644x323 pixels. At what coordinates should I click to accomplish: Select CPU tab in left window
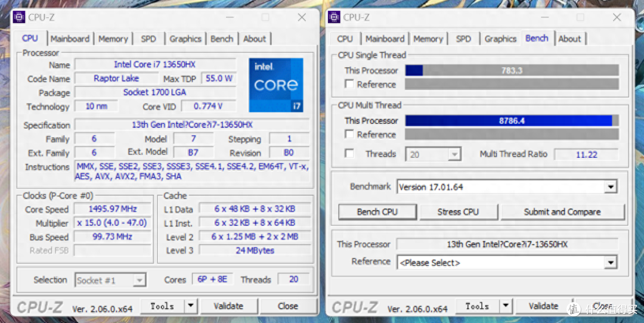[x=30, y=38]
